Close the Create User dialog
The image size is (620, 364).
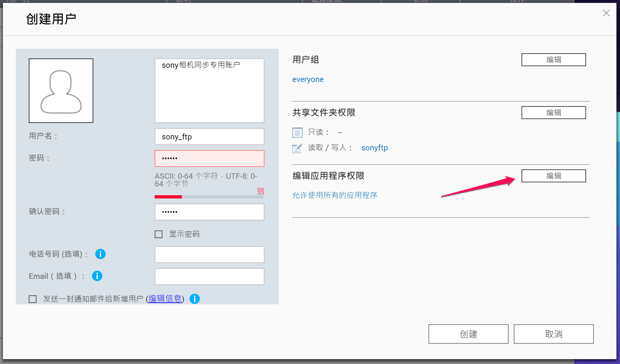coord(606,13)
